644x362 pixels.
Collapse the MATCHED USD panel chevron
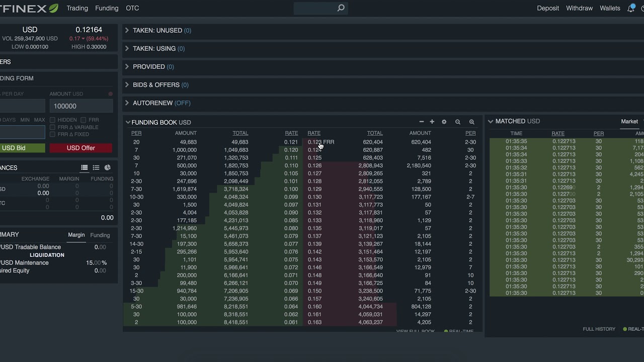click(491, 121)
